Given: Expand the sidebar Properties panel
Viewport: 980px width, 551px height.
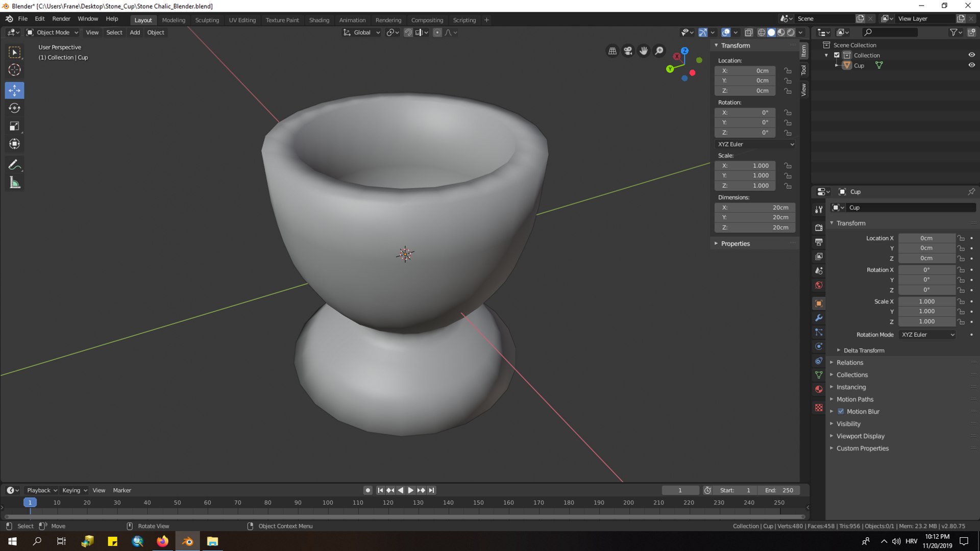Looking at the screenshot, I should tap(735, 243).
